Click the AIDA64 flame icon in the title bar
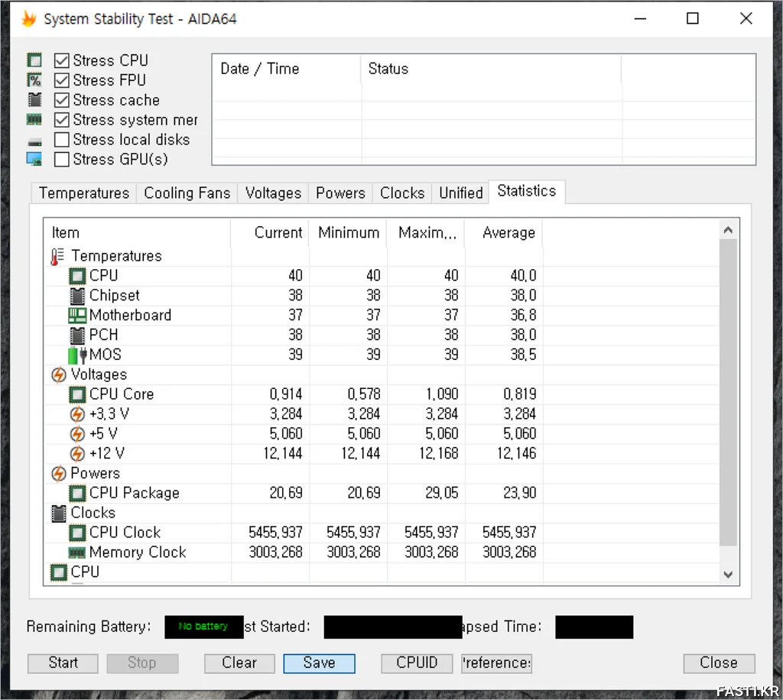Screen dimensions: 783x700 pos(29,19)
